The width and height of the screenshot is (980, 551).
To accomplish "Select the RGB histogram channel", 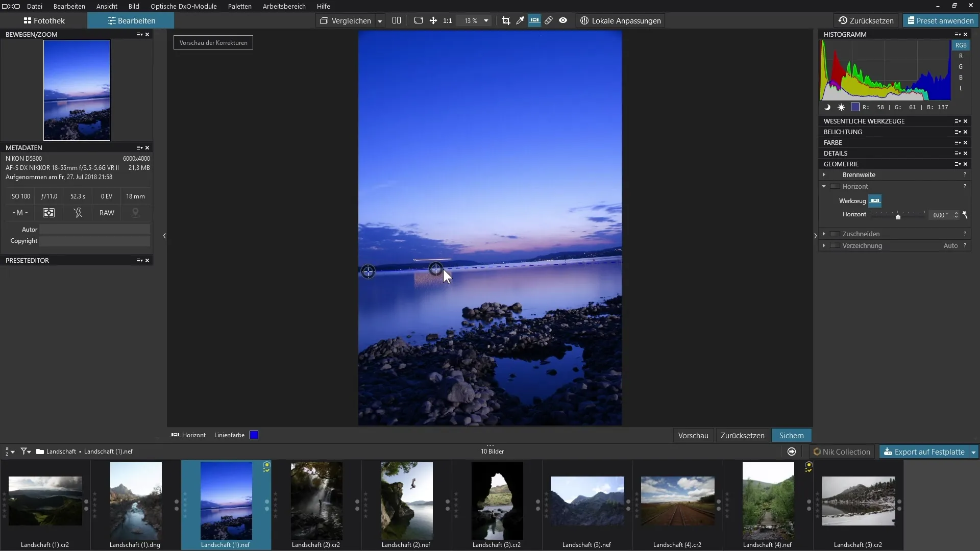I will coord(961,45).
